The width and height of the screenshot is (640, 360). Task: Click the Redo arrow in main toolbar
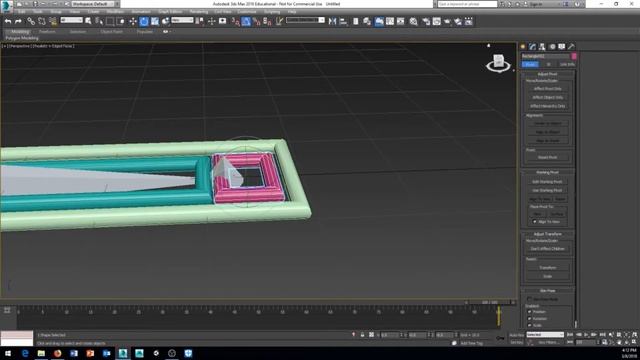18,21
